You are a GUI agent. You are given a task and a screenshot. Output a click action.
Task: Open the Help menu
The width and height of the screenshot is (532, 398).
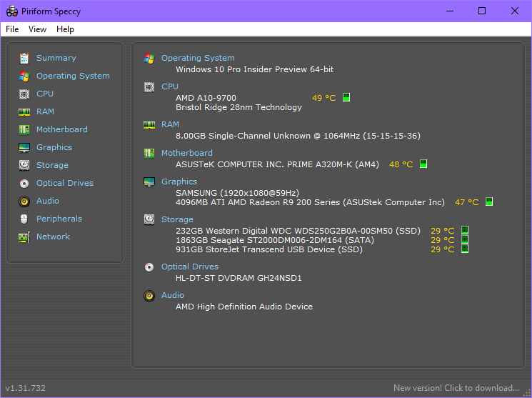(x=65, y=29)
